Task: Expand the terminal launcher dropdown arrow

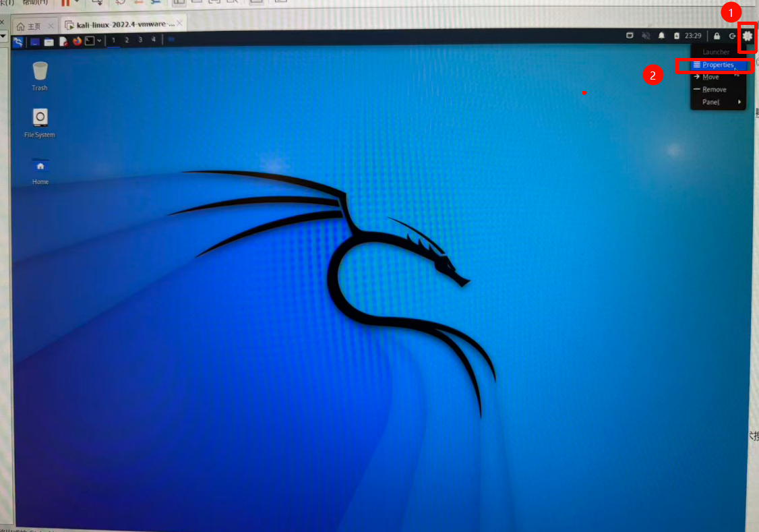Action: coord(99,41)
